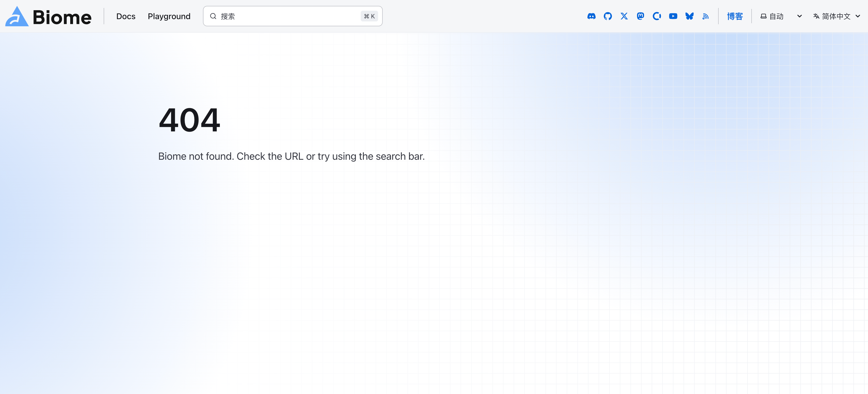Open the RSS feed icon
Screen dimensions: 868x394
click(x=706, y=16)
